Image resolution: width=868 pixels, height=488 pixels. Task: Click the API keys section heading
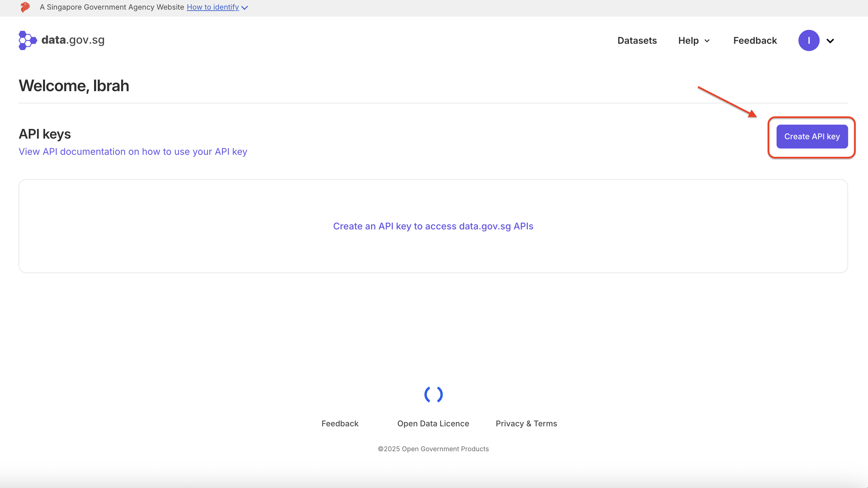coord(44,134)
